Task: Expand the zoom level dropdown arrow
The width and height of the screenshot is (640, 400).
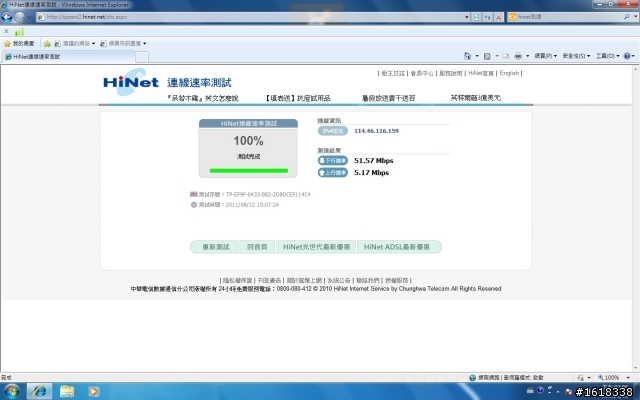Action: pos(628,378)
